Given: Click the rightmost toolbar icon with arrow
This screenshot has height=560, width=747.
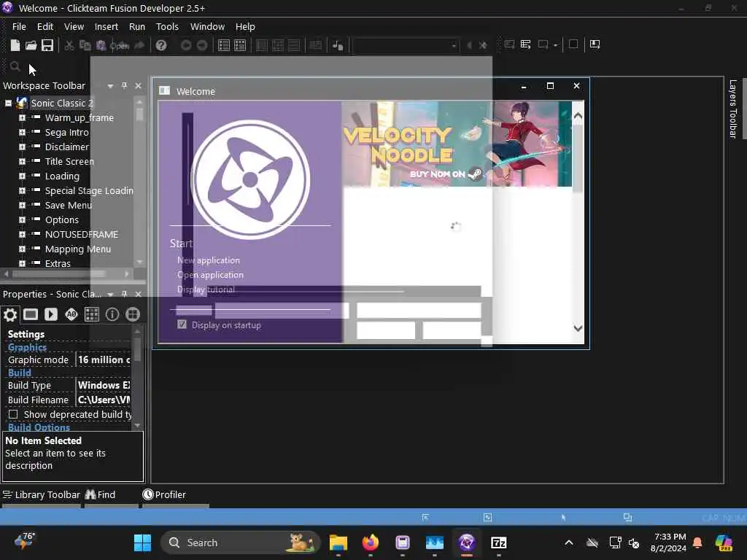Looking at the screenshot, I should click(595, 44).
